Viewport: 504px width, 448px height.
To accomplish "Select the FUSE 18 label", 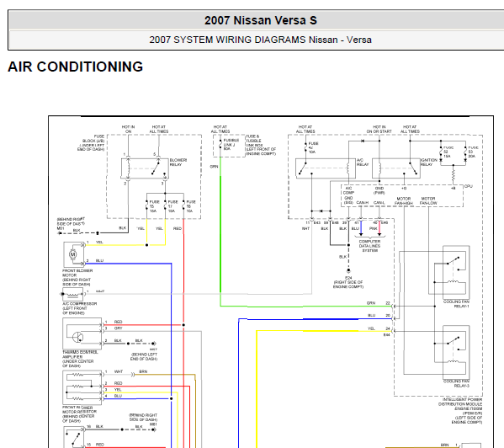I will pyautogui.click(x=191, y=206).
